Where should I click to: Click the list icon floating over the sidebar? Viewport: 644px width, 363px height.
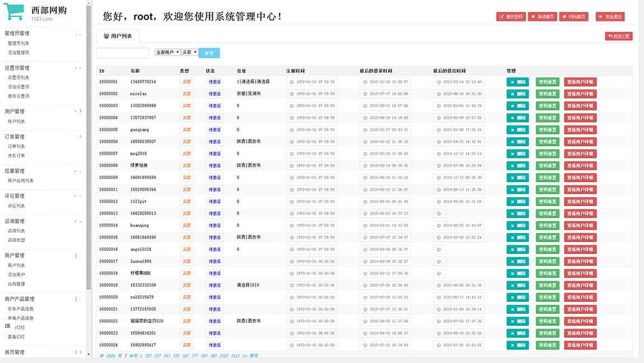(x=8, y=325)
